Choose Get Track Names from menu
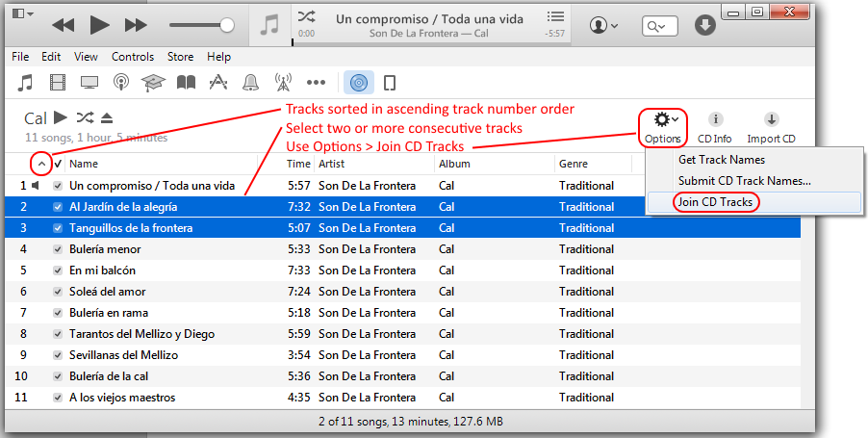Image resolution: width=868 pixels, height=438 pixels. click(722, 160)
